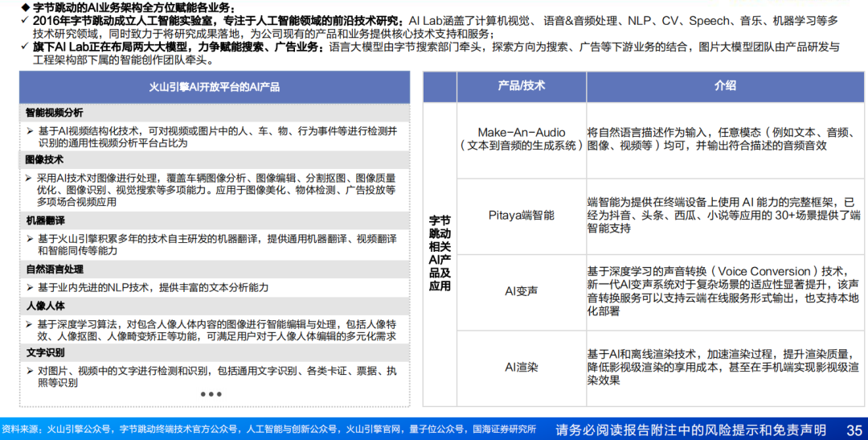
Task: Click the '产品/技术' table column header
Action: [522, 86]
